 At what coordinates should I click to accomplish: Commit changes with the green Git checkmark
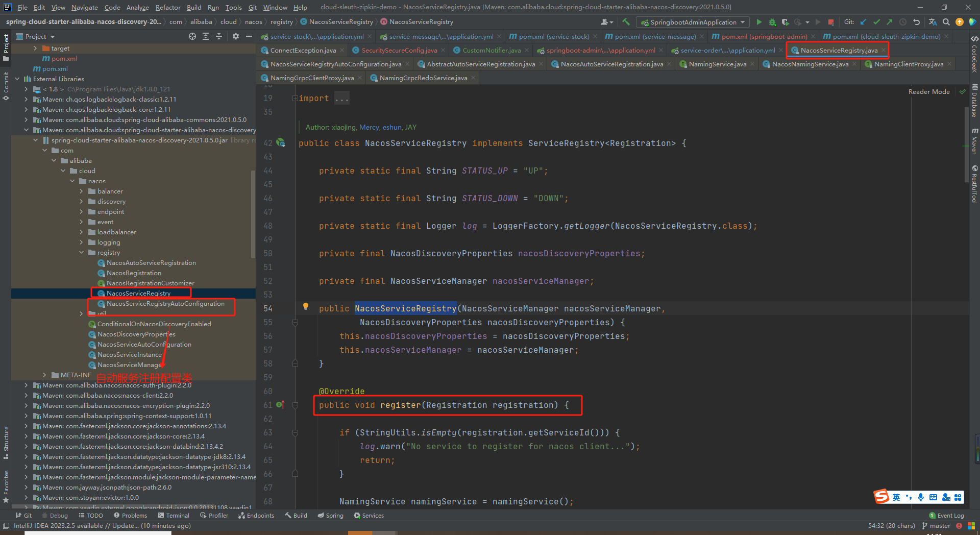[876, 22]
